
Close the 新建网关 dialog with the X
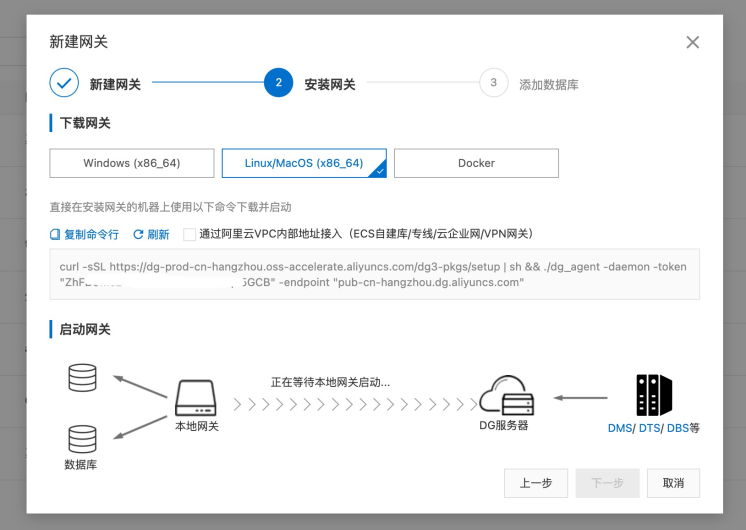coord(692,42)
